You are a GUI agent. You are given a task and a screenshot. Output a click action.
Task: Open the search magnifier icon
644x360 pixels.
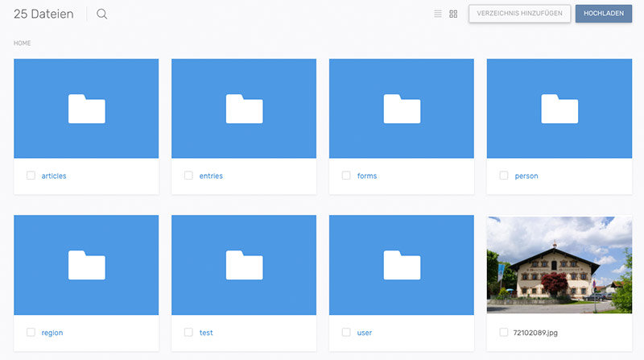click(102, 14)
